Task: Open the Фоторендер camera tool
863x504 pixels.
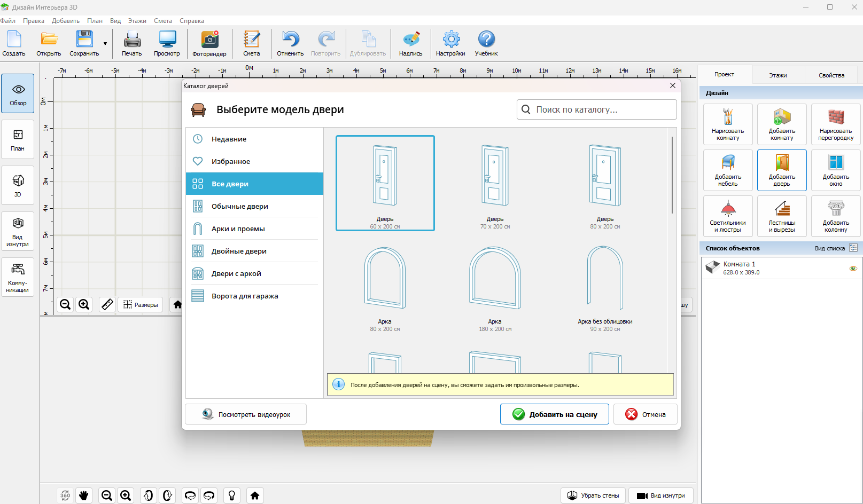Action: pos(209,43)
